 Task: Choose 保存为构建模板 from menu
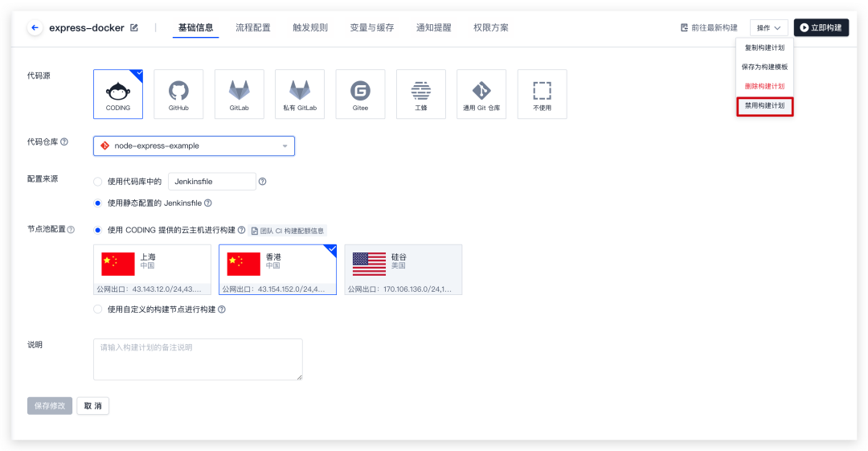764,67
